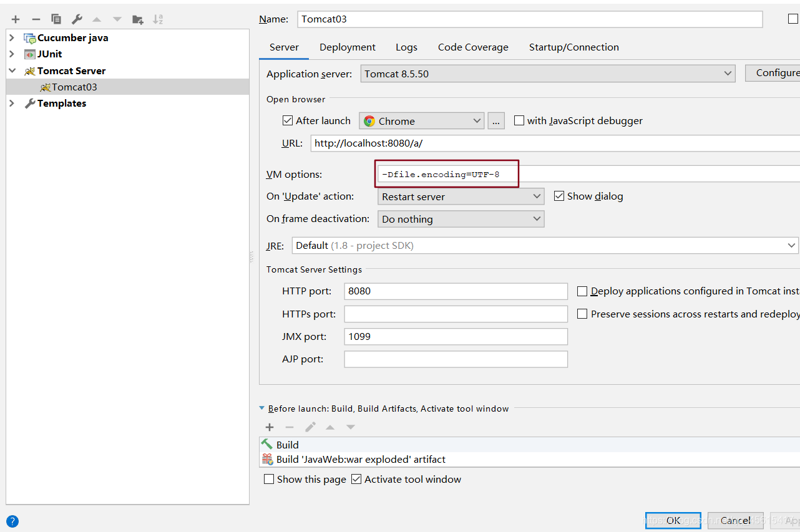Add a new run configuration with plus icon
Viewport: 800px width, 532px height.
(x=16, y=19)
